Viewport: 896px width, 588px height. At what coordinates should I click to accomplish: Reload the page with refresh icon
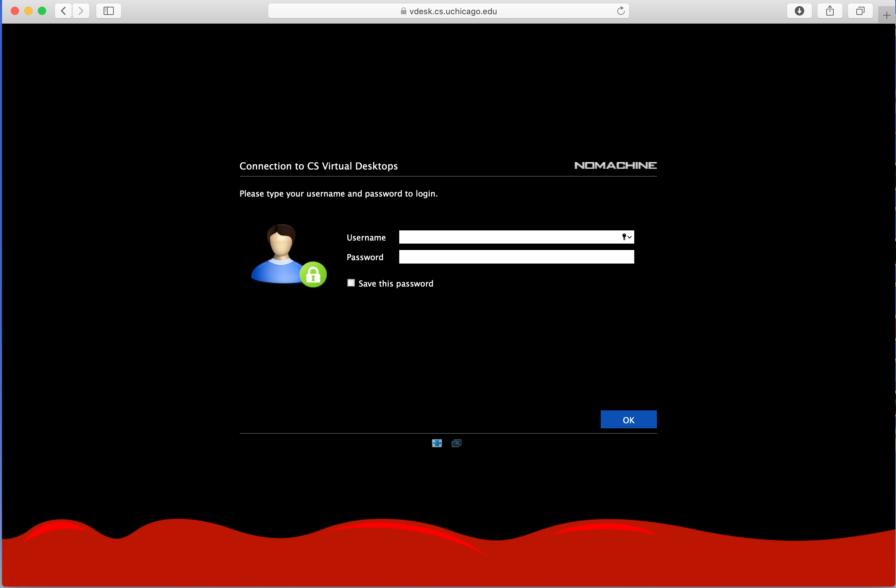(x=621, y=11)
